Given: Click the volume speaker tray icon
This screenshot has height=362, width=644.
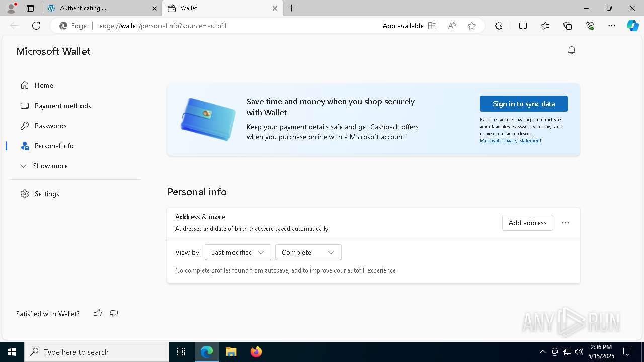Looking at the screenshot, I should [x=579, y=352].
